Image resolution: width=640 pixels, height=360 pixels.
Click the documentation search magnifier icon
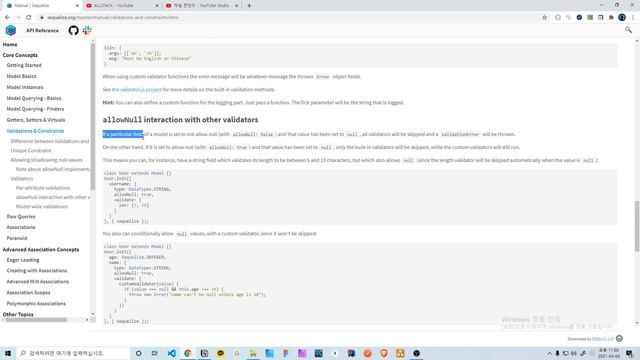point(628,30)
